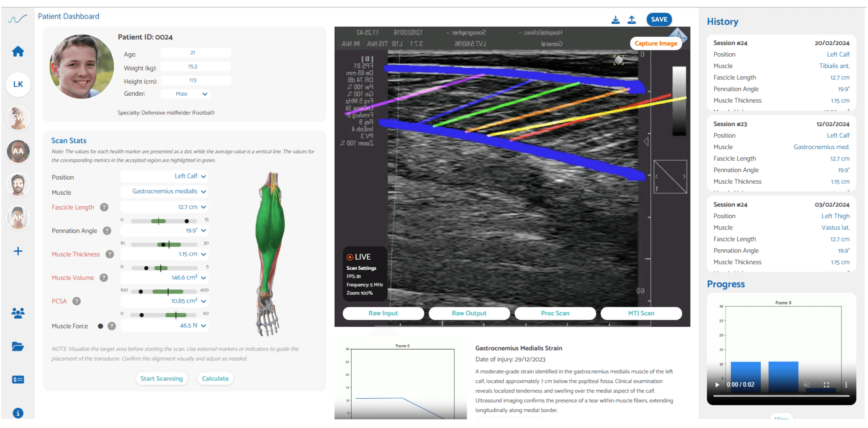Click the plus icon to add a patient
This screenshot has height=428, width=868.
(18, 251)
